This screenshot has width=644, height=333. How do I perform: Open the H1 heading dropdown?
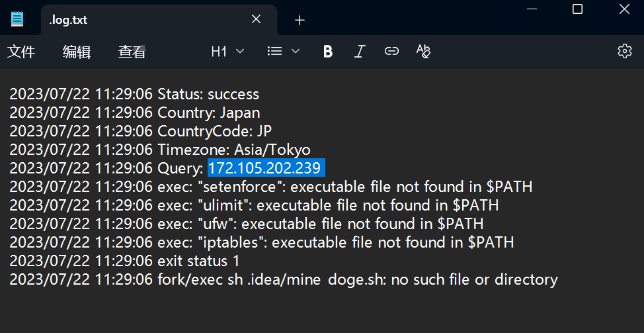point(227,51)
